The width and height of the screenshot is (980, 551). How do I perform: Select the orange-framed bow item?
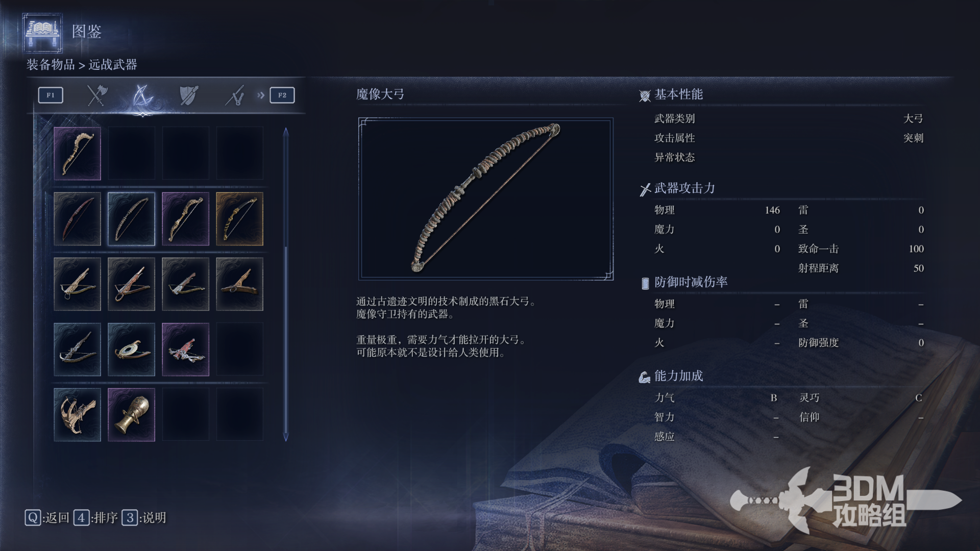(x=239, y=219)
